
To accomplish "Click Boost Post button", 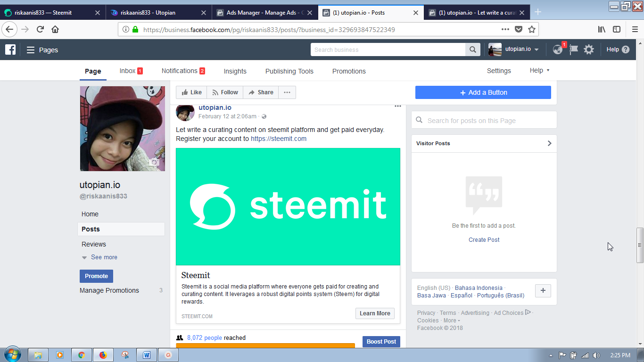I will click(x=381, y=342).
